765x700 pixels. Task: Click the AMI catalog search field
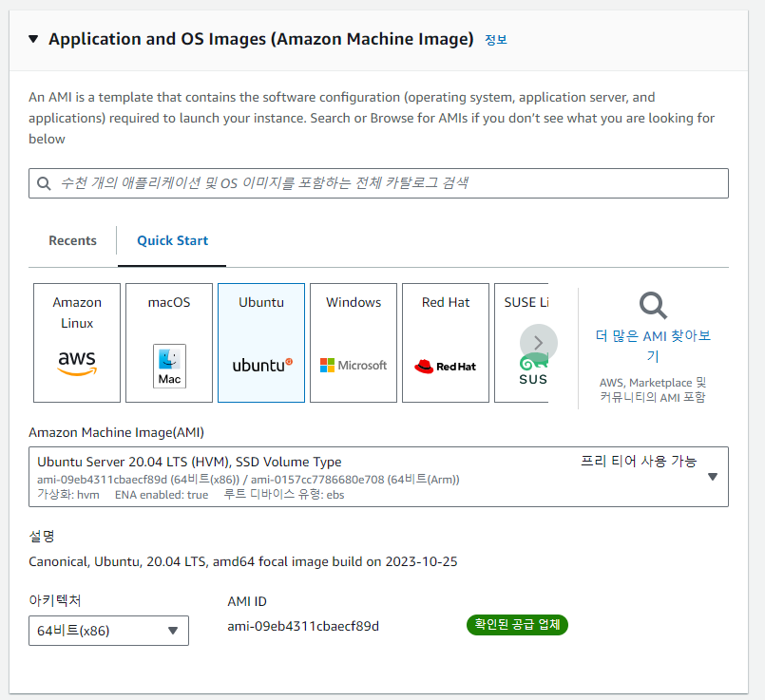point(378,183)
